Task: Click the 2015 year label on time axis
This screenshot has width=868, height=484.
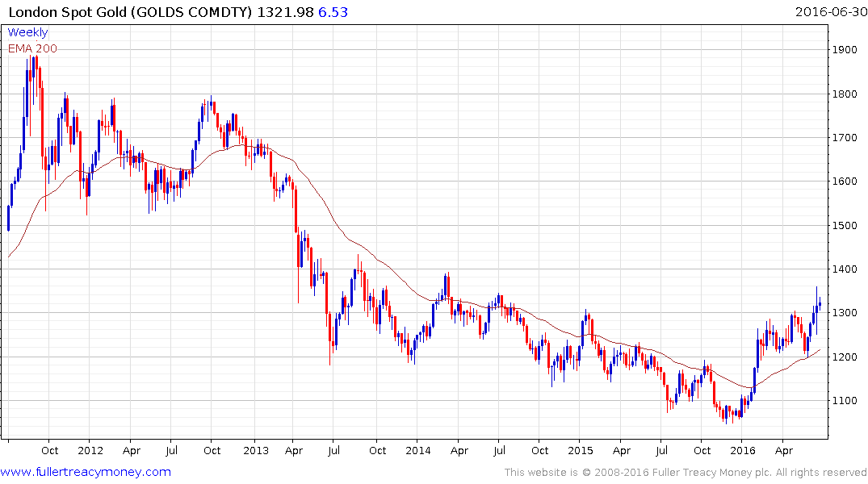Action: tap(580, 451)
